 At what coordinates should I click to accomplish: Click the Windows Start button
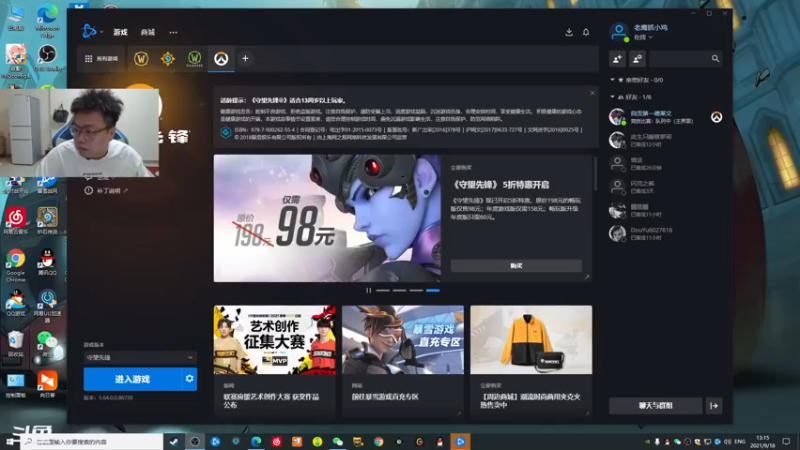[x=10, y=441]
